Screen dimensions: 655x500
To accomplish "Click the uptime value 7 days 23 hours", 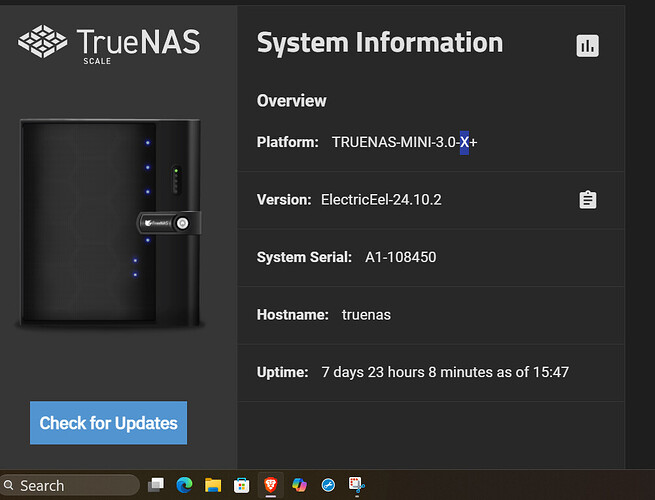I will pos(445,372).
